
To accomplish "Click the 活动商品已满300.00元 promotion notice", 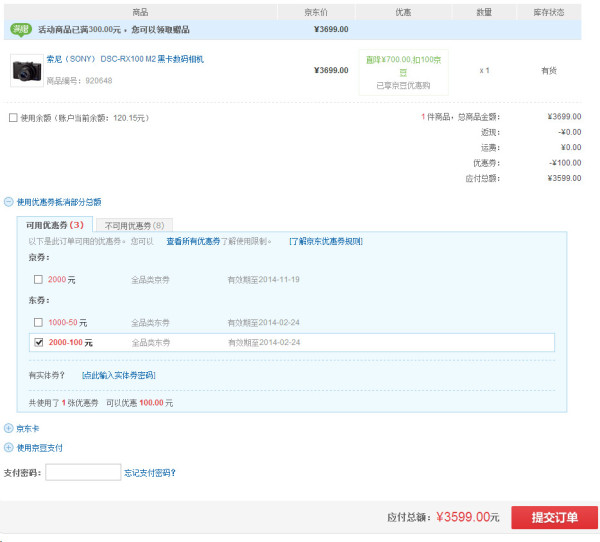I will pyautogui.click(x=114, y=29).
